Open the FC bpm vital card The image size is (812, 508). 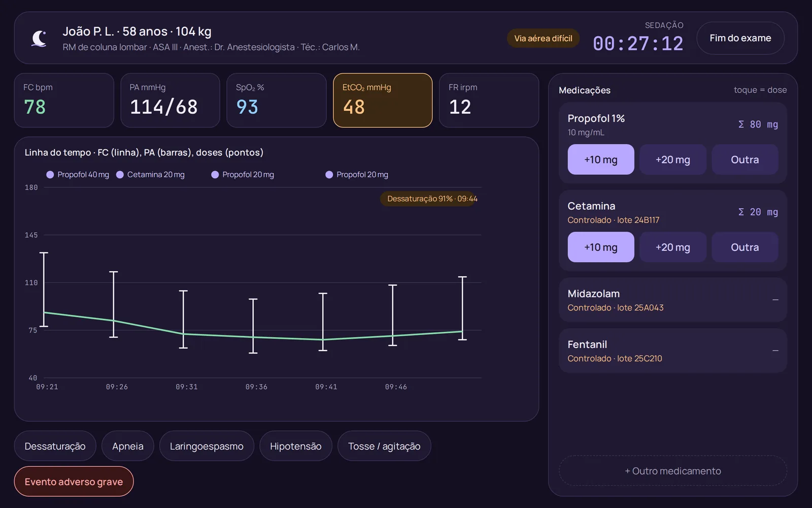click(64, 100)
